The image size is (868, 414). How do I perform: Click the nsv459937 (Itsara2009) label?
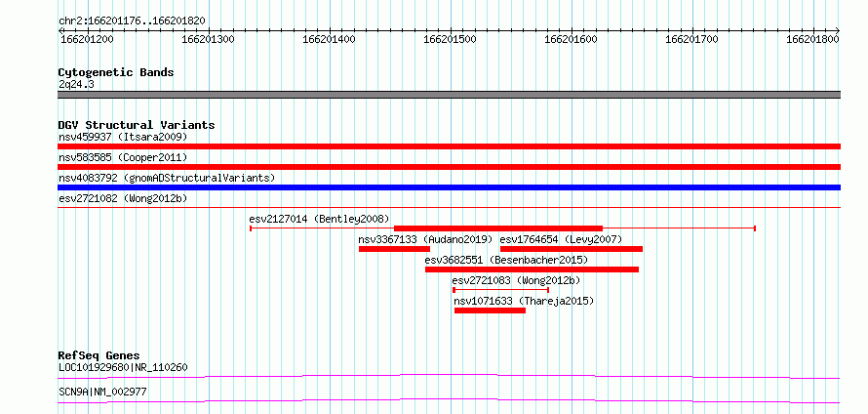coord(123,137)
